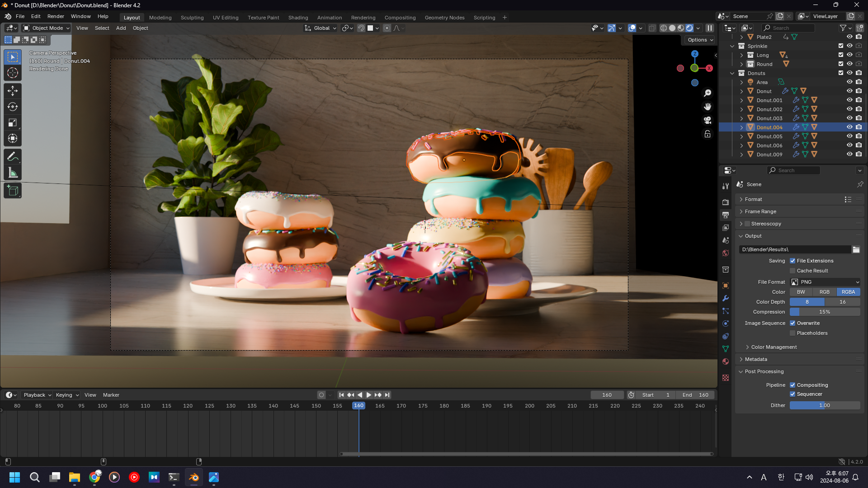
Task: Open the Render menu
Action: click(x=56, y=16)
